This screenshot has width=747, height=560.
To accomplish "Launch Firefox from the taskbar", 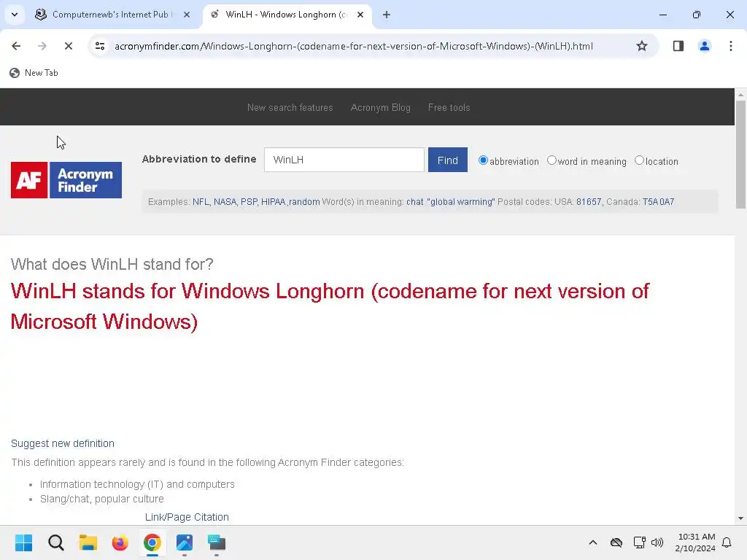I will [x=120, y=542].
